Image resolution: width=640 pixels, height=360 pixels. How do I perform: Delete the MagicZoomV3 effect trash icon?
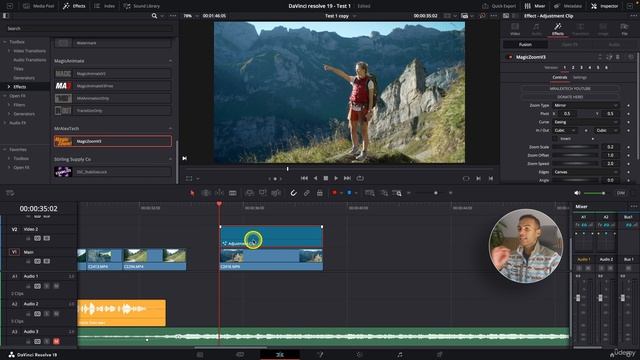(x=618, y=57)
